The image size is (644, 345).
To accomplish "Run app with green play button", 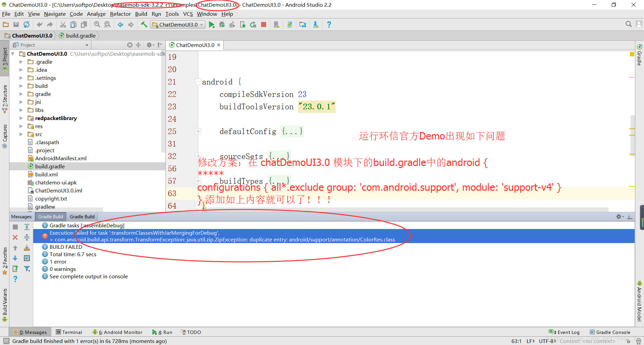I will click(212, 24).
